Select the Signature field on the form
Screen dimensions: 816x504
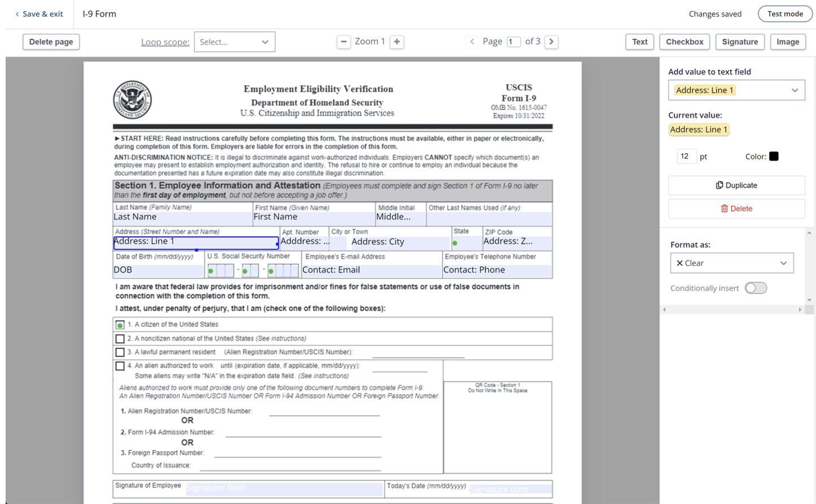coord(284,488)
